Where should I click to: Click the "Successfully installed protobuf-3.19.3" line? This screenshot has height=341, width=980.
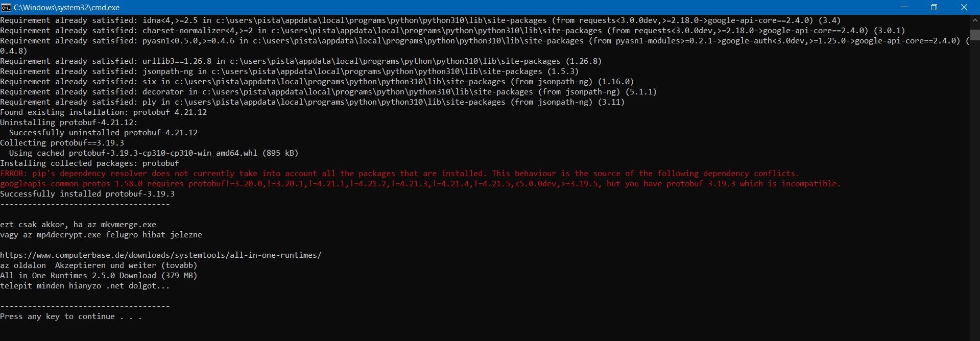[x=87, y=194]
